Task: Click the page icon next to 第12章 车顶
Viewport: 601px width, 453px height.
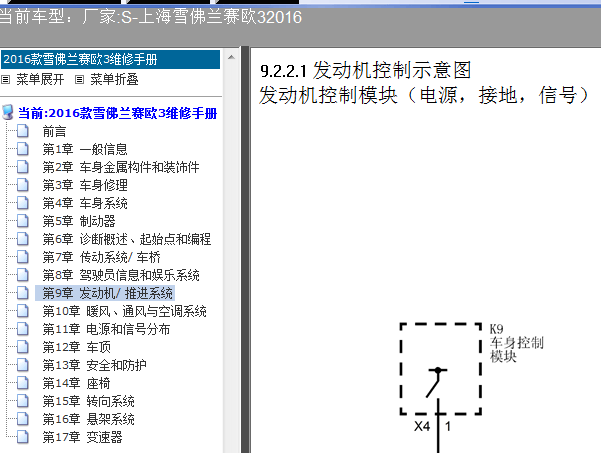Action: click(x=23, y=347)
